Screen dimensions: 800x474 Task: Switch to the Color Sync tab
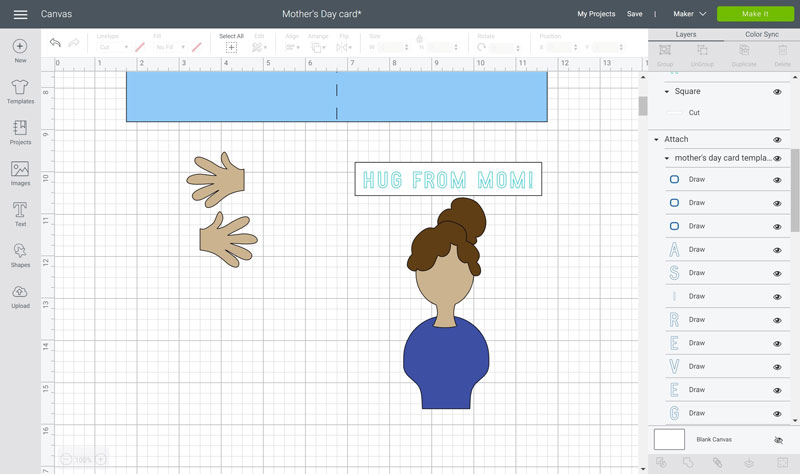762,34
